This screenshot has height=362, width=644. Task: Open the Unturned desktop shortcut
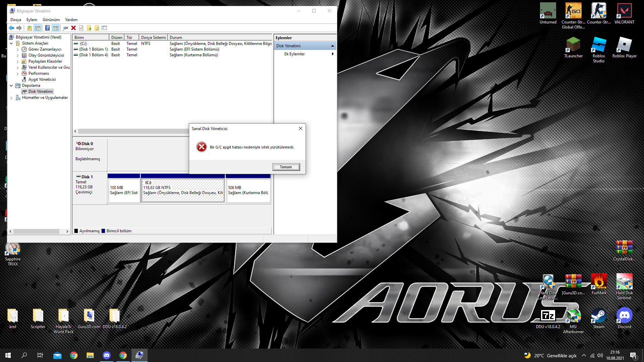548,14
